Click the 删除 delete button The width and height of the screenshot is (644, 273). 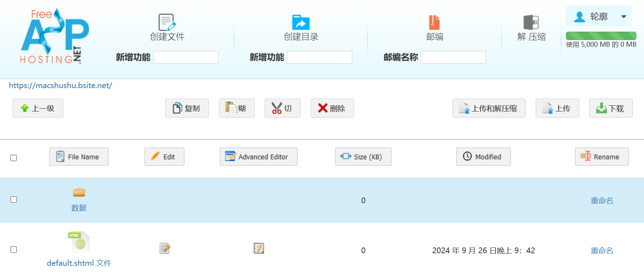click(332, 108)
